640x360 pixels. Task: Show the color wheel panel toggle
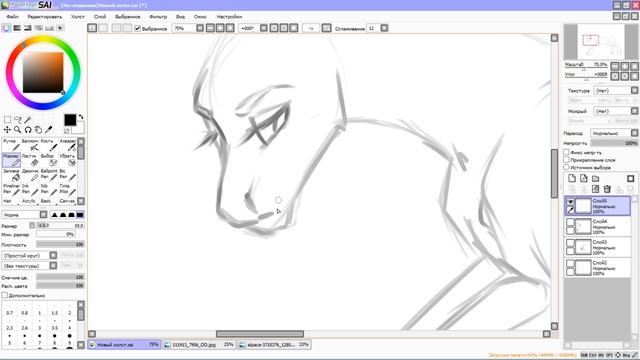click(6, 28)
